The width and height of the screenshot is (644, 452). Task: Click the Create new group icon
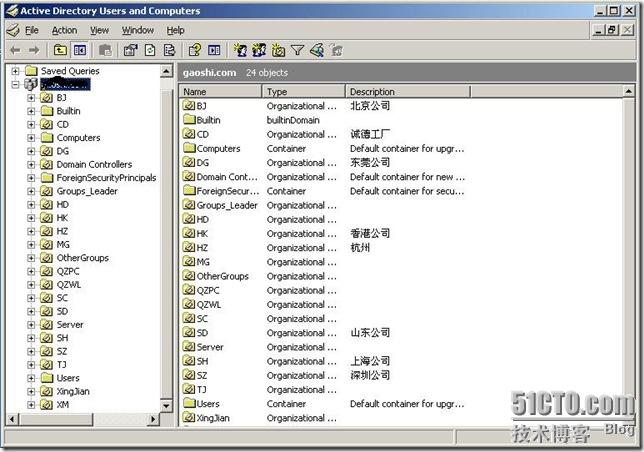tap(259, 50)
